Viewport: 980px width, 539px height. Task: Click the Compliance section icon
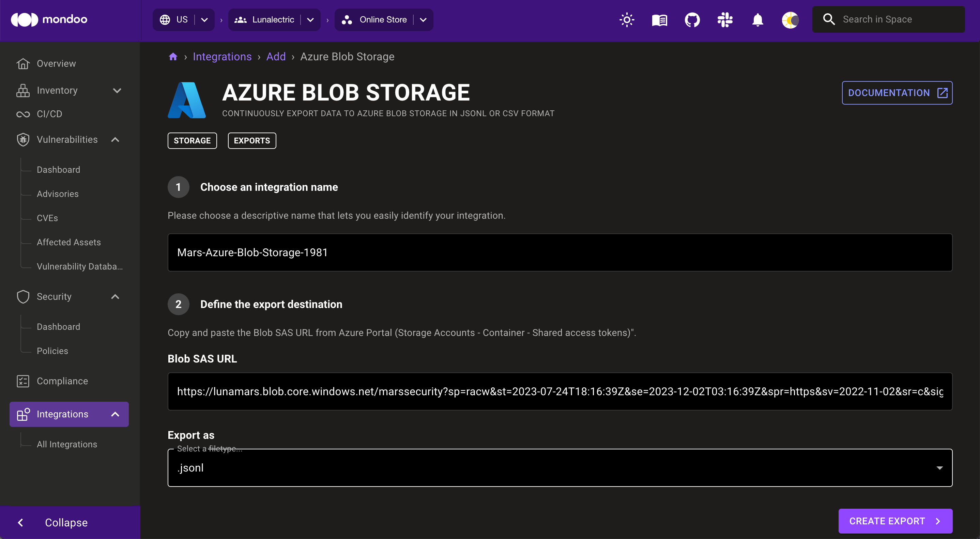[x=23, y=380]
